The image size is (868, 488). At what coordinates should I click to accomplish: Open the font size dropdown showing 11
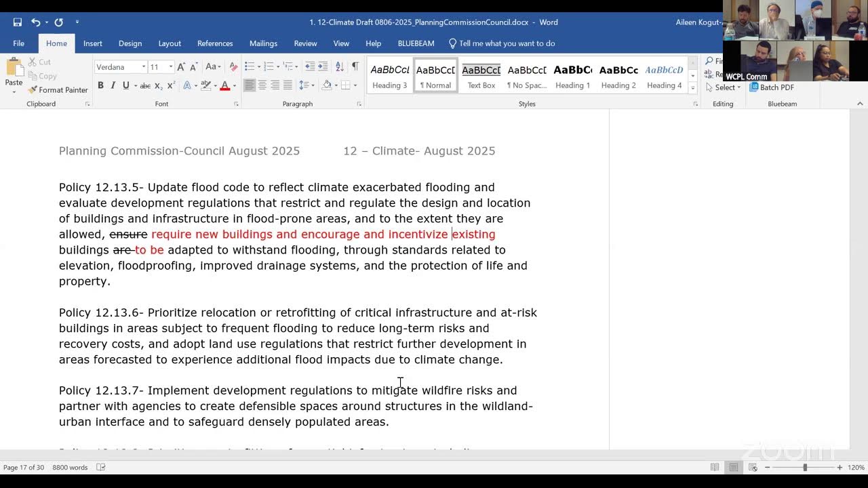tap(170, 67)
